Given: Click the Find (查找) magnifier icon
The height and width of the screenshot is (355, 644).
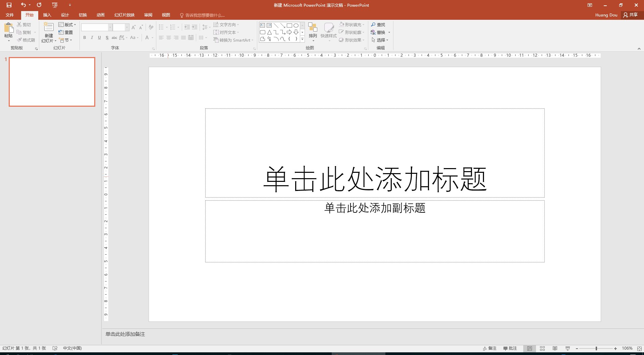Looking at the screenshot, I should (373, 24).
